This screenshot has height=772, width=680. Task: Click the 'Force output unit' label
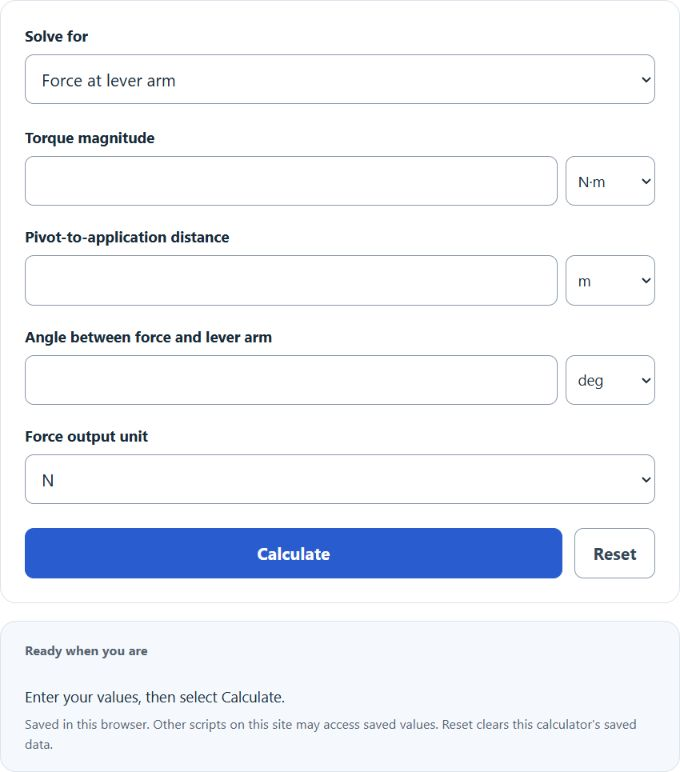[86, 437]
